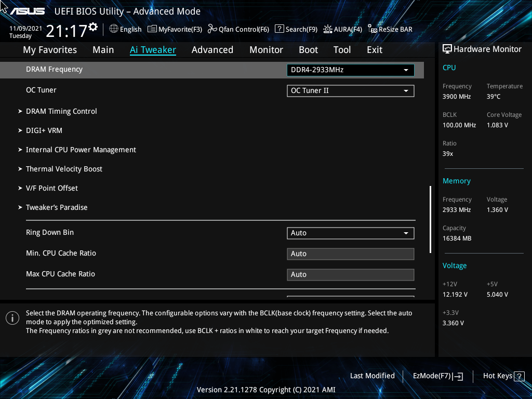Click Qfan Control(F6) label
The image size is (532, 399).
coord(244,30)
